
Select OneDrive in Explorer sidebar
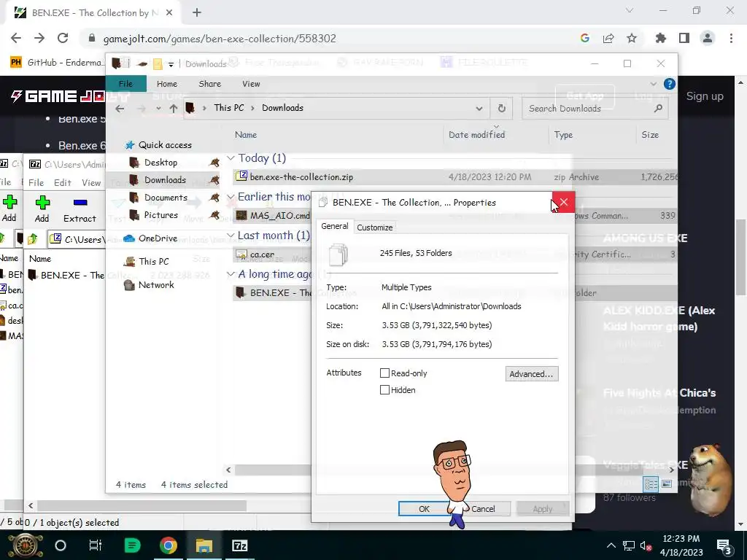tap(158, 238)
